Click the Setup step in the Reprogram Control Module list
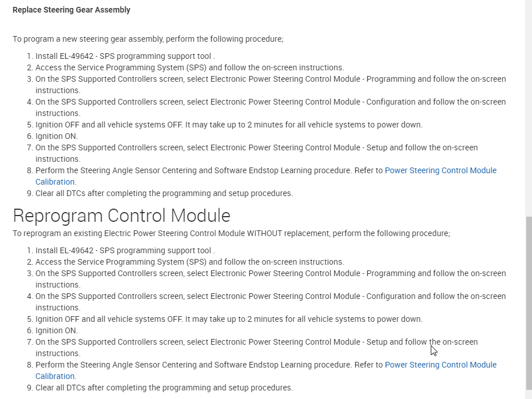The height and width of the screenshot is (399, 532). coord(256,342)
